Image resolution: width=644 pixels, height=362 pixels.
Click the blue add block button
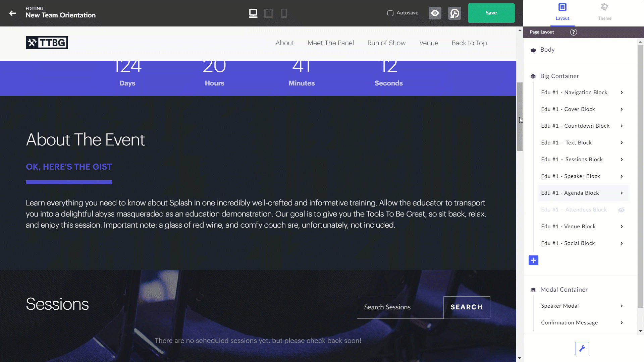coord(533,260)
